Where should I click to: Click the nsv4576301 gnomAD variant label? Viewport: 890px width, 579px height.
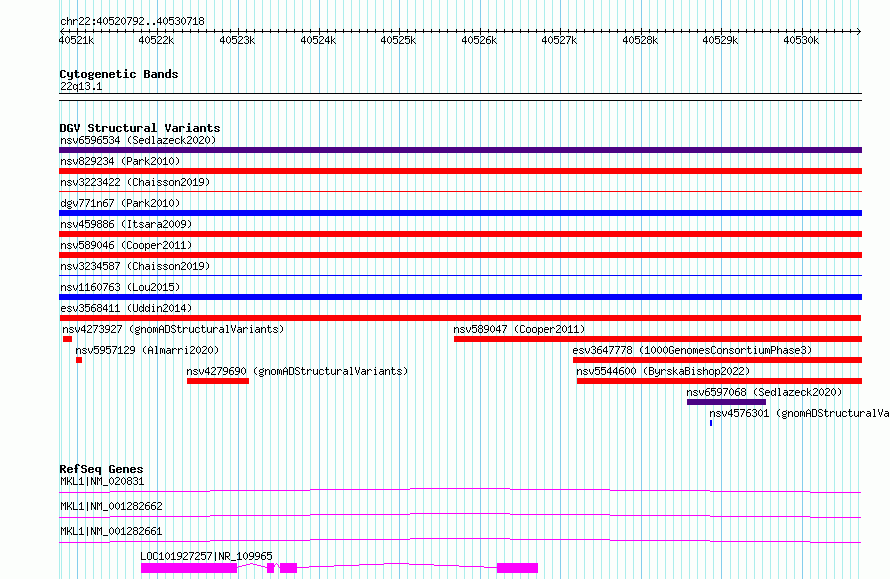(x=799, y=413)
